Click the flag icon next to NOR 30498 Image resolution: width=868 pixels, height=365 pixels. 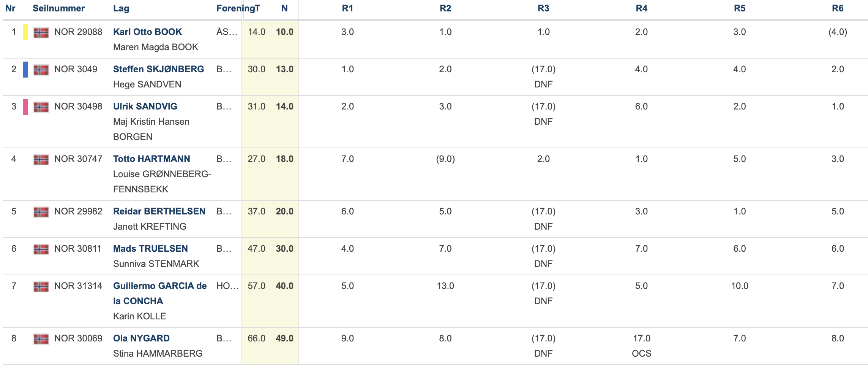tap(41, 107)
